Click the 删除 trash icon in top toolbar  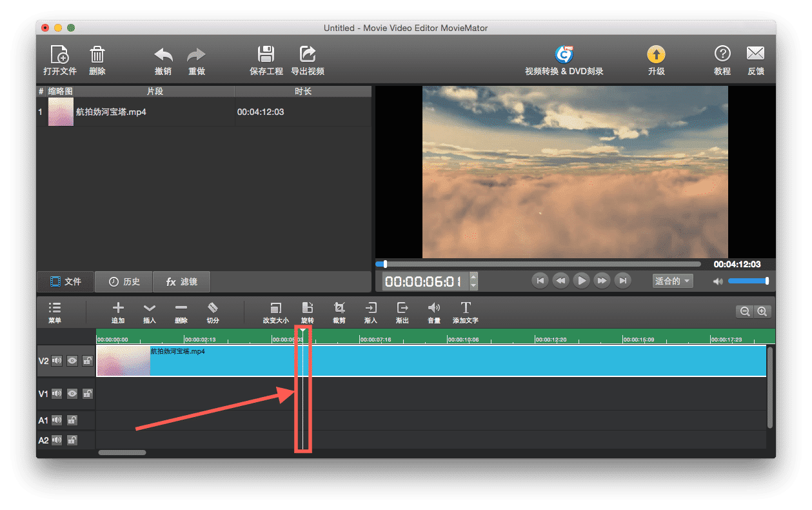(x=97, y=54)
